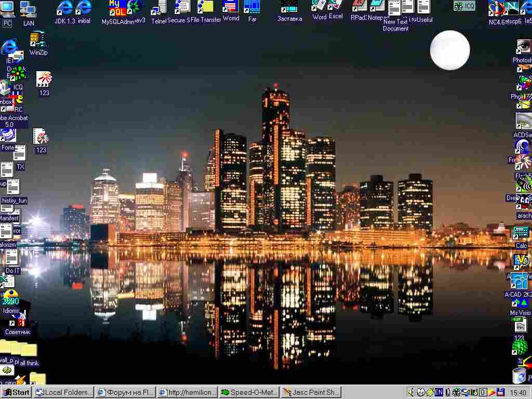Activate Jasc Paint Shop taskbar button
The height and width of the screenshot is (399, 532).
tap(311, 393)
